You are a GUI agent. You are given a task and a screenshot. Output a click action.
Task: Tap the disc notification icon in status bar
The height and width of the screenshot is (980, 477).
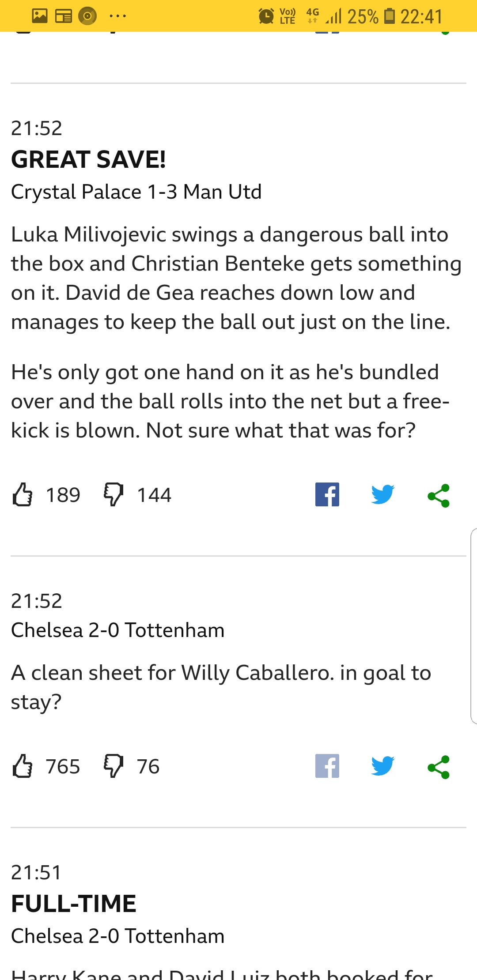[87, 16]
